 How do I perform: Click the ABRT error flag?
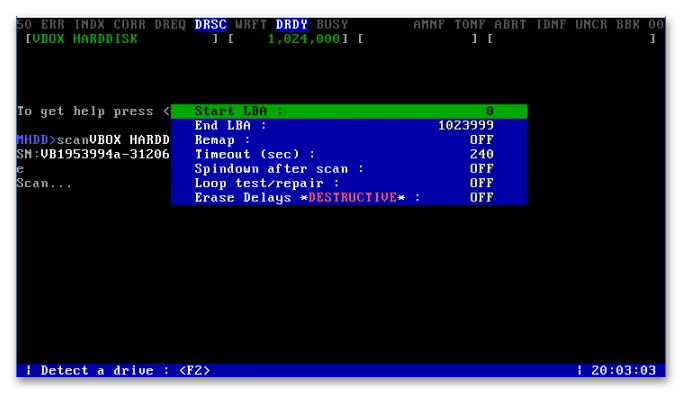pyautogui.click(x=510, y=25)
